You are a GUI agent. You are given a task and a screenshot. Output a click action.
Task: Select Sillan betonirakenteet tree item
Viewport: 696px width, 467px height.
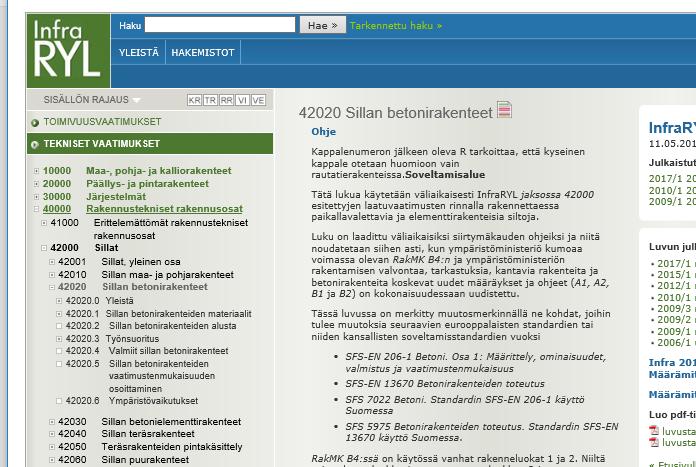point(155,287)
